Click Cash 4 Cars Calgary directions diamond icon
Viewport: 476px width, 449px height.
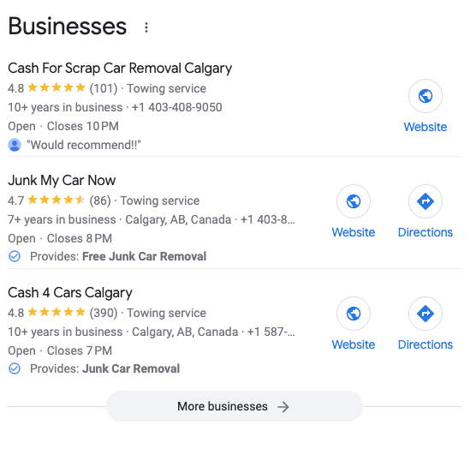(x=425, y=314)
